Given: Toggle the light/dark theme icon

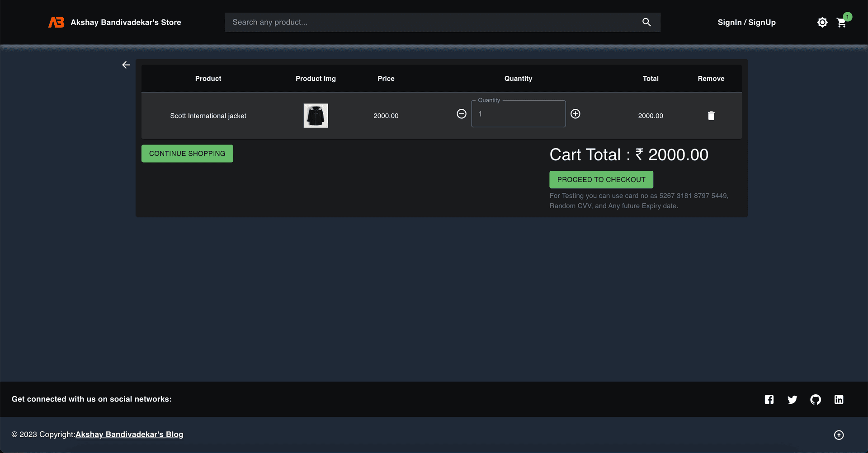Looking at the screenshot, I should click(x=822, y=22).
